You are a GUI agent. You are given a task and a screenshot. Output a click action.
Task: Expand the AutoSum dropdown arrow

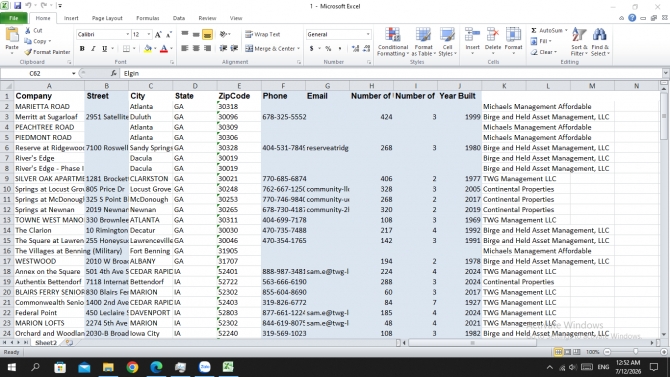(x=566, y=30)
